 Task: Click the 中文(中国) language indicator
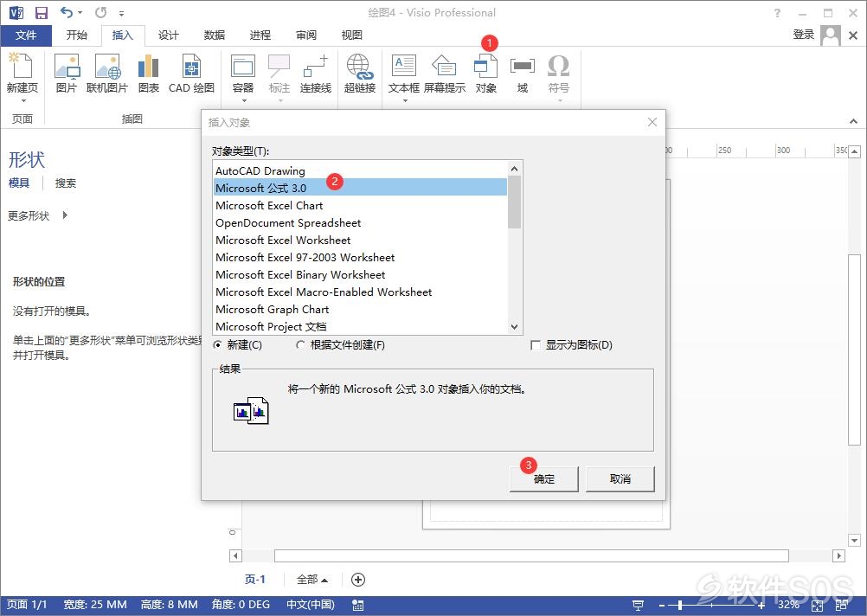310,605
